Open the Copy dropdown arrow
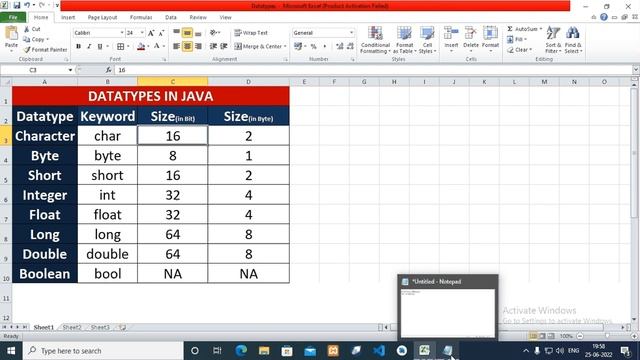 coord(48,40)
